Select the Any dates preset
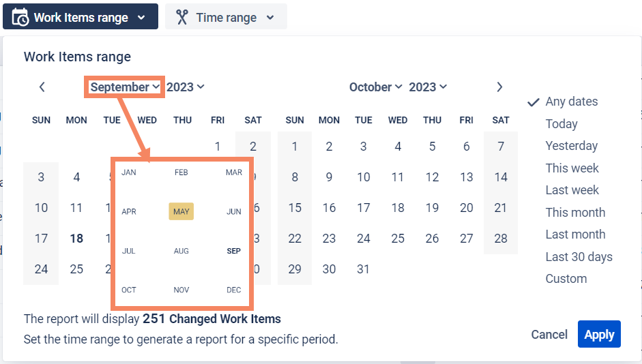Screen dimensions: 642x364 (x=571, y=102)
